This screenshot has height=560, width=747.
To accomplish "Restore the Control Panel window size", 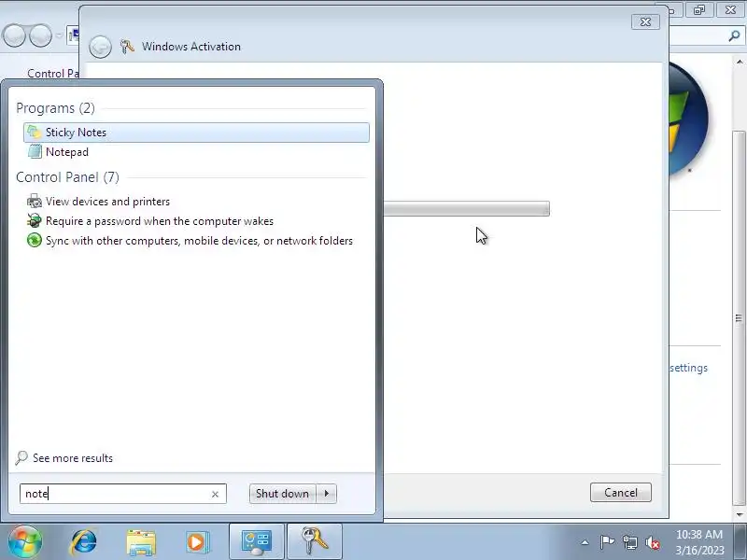I will point(699,9).
